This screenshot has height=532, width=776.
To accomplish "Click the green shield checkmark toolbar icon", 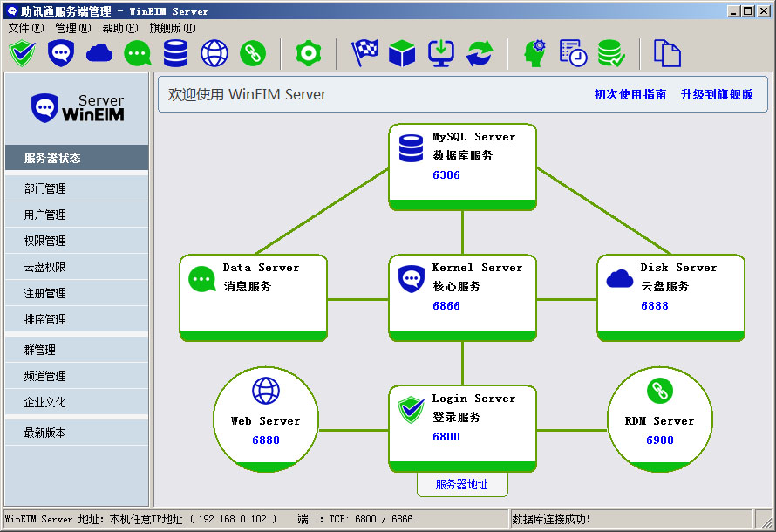I will pos(23,53).
